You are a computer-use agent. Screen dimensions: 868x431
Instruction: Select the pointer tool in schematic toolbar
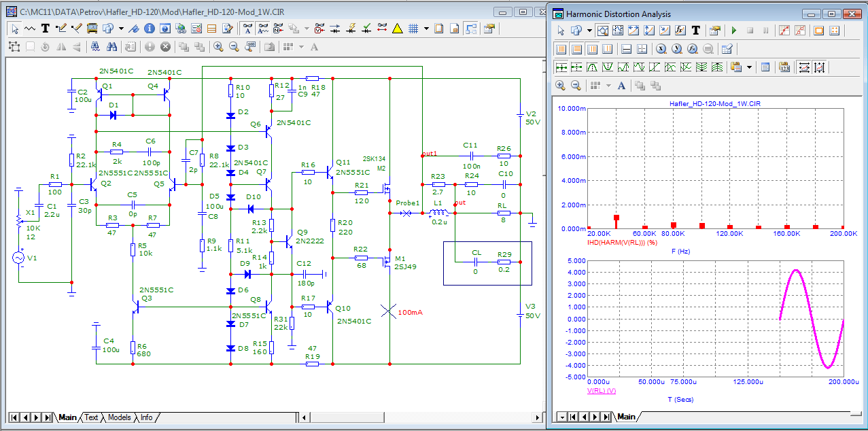coord(15,29)
